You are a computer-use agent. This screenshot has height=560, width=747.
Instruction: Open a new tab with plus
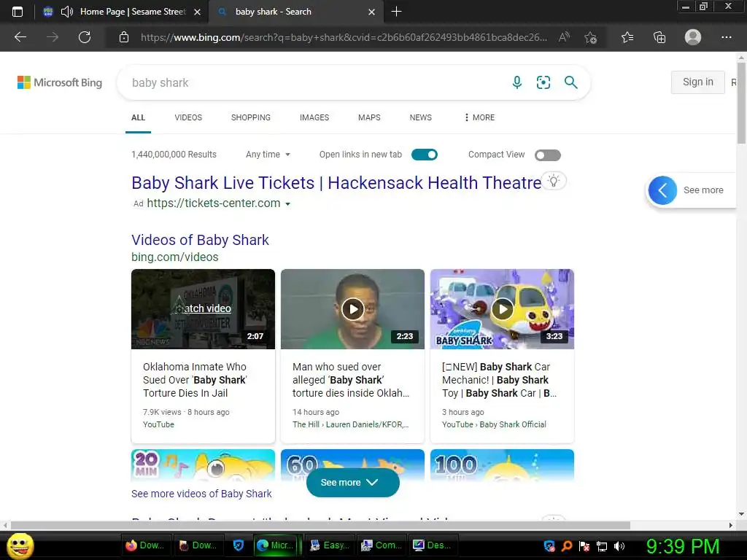click(x=396, y=12)
